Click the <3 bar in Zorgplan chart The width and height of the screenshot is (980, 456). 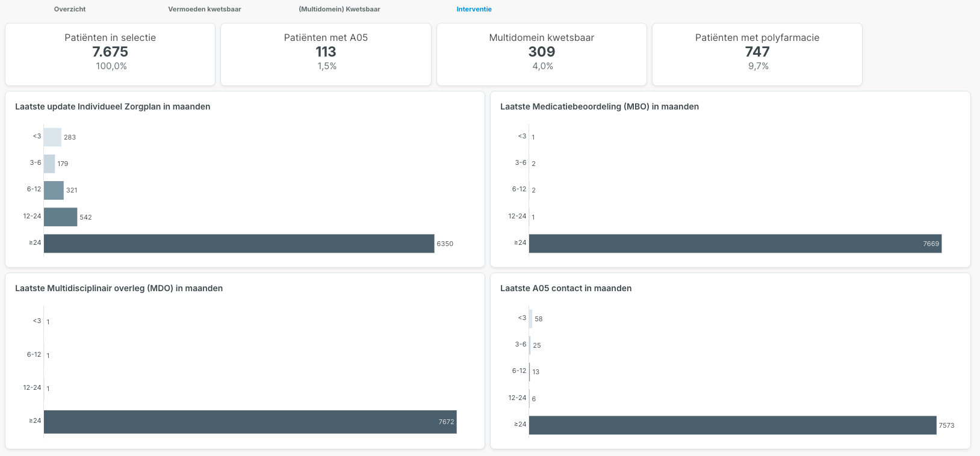pyautogui.click(x=52, y=137)
